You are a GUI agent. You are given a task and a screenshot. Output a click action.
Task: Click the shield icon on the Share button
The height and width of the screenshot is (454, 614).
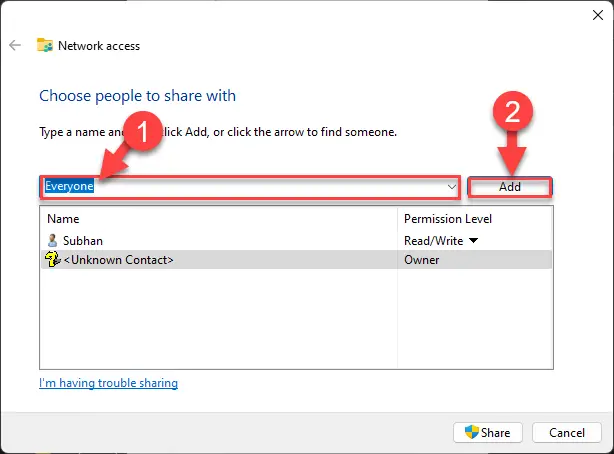pyautogui.click(x=470, y=433)
